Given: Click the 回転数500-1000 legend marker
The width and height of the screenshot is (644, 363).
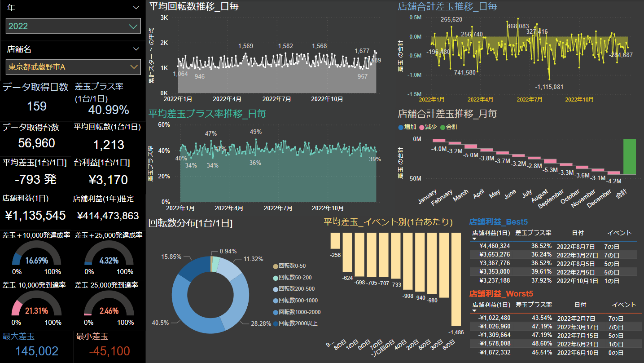Looking at the screenshot, I should tap(275, 301).
